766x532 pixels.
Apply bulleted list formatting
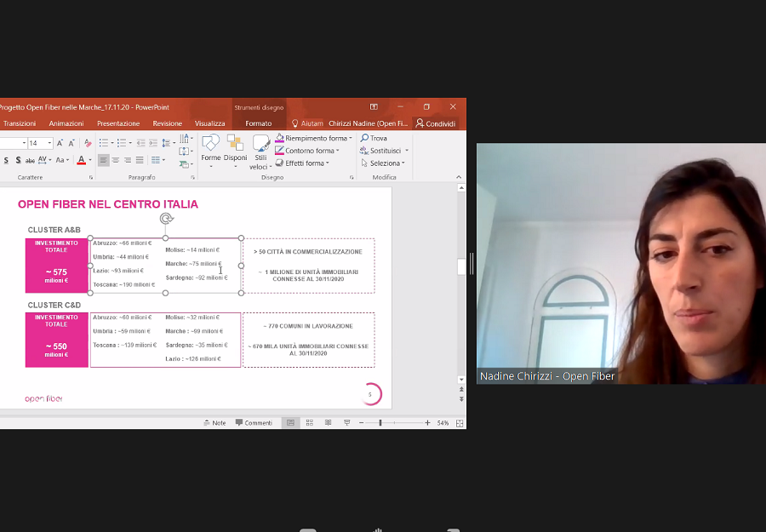[x=104, y=143]
